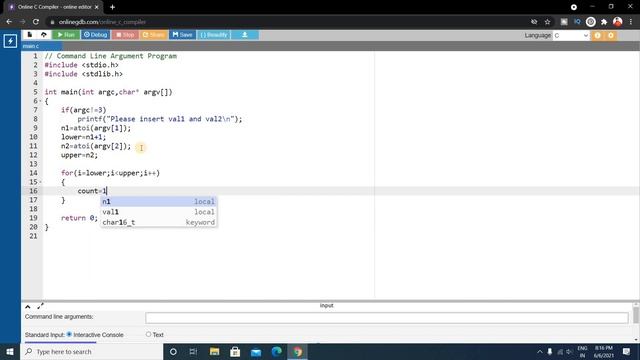This screenshot has width=640, height=360.
Task: Click the orange settings gear button
Action: click(x=611, y=36)
